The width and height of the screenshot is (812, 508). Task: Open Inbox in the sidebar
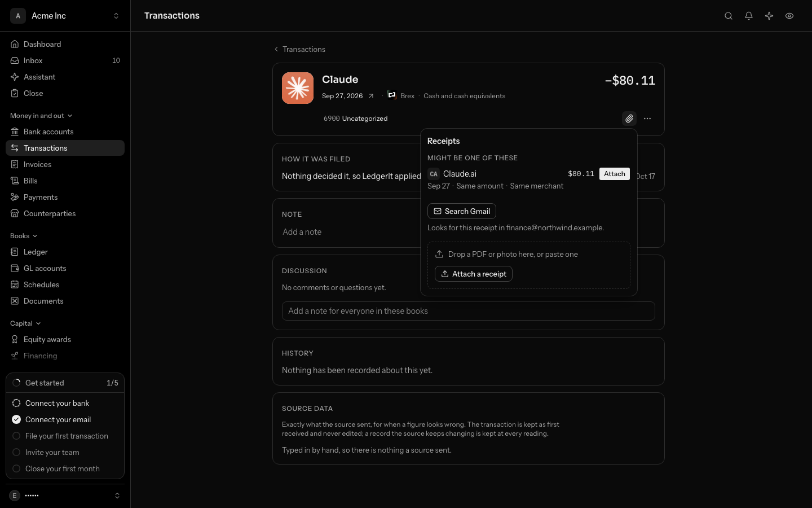pyautogui.click(x=65, y=60)
